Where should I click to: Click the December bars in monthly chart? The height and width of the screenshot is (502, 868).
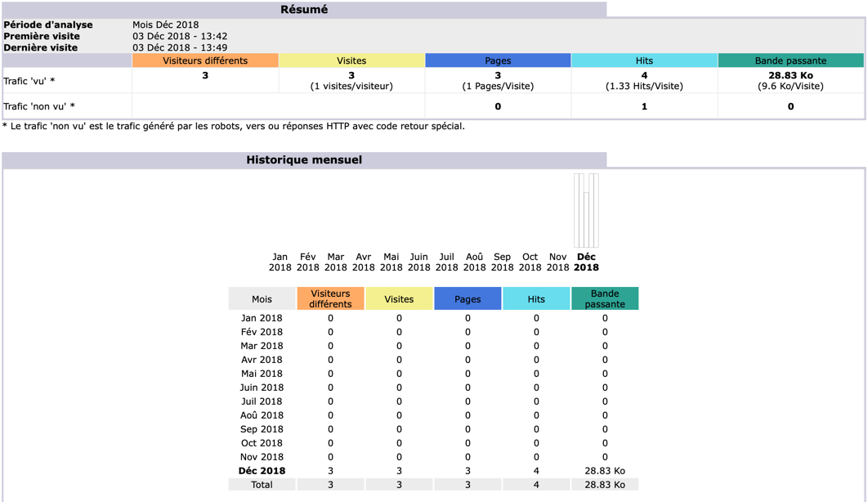pyautogui.click(x=586, y=213)
